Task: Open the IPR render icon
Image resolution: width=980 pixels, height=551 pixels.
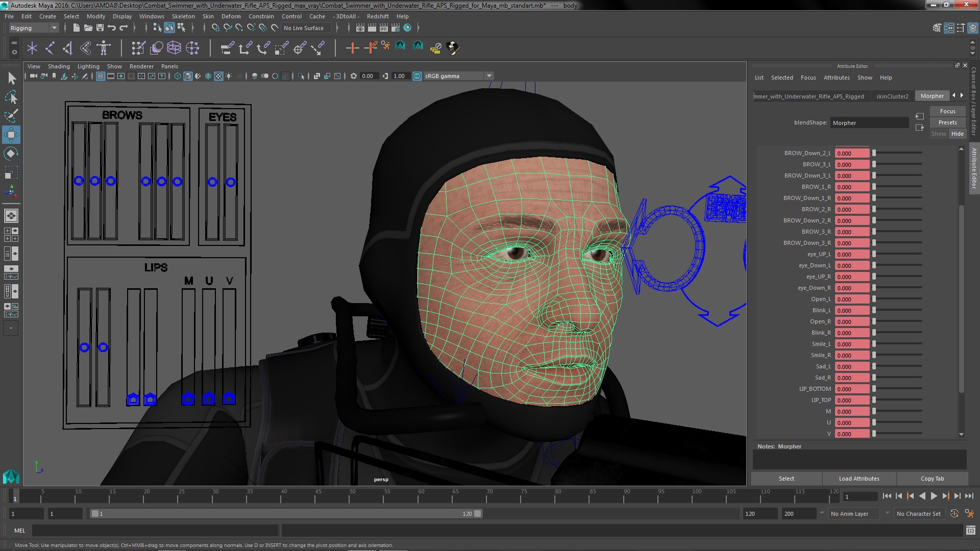Action: pos(383,28)
